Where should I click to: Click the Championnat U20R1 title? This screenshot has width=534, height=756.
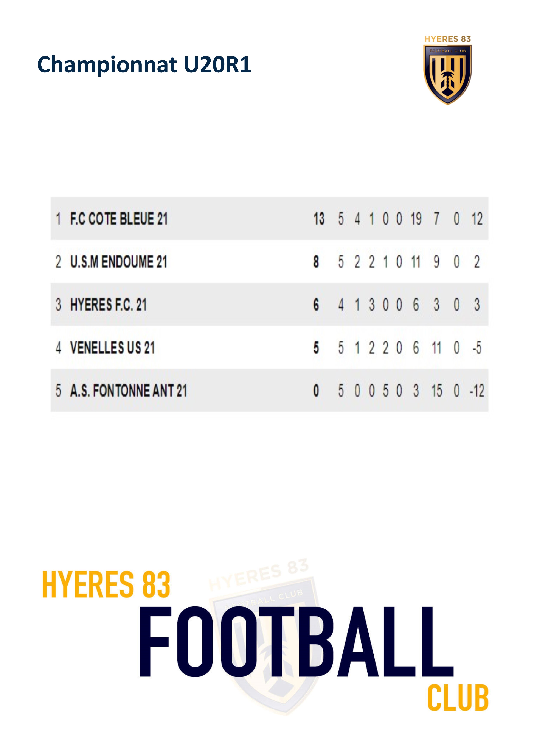[144, 64]
